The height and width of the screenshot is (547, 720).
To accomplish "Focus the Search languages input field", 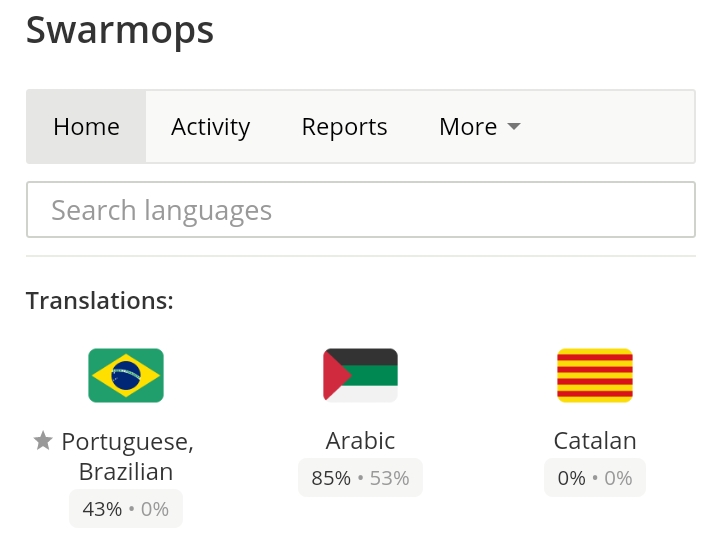I will 361,210.
